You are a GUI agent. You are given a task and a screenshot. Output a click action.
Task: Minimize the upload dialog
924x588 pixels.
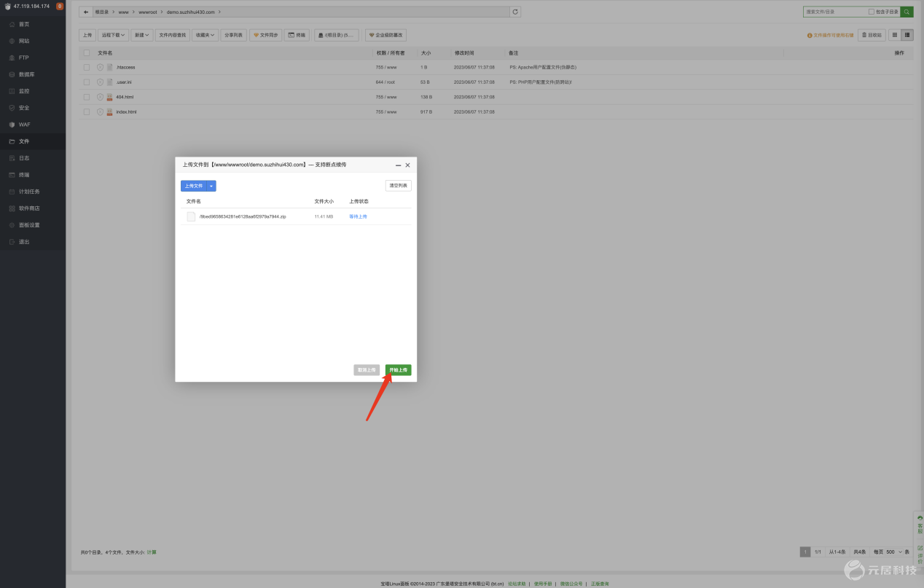(398, 165)
